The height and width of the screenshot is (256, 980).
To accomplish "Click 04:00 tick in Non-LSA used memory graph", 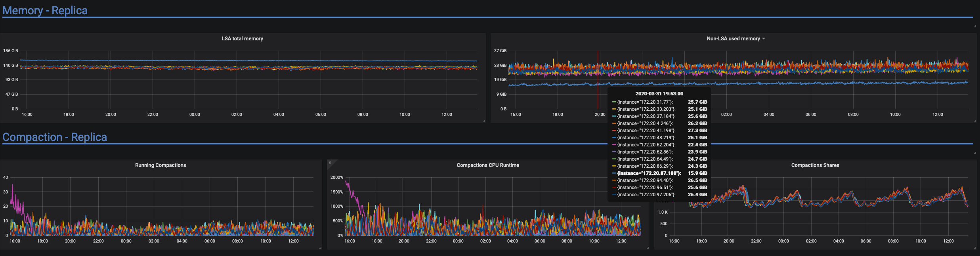I will point(769,114).
